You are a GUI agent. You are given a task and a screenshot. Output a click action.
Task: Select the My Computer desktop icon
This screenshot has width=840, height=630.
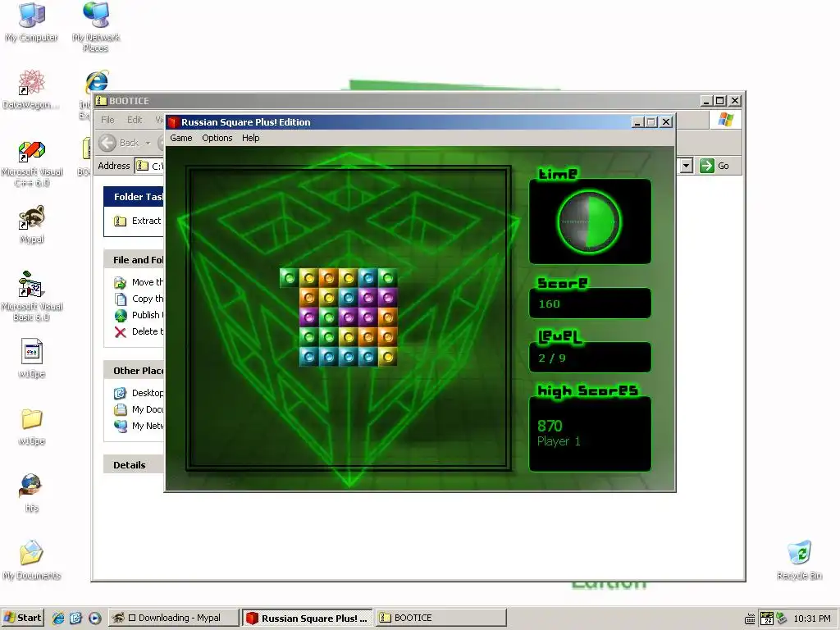(x=32, y=22)
